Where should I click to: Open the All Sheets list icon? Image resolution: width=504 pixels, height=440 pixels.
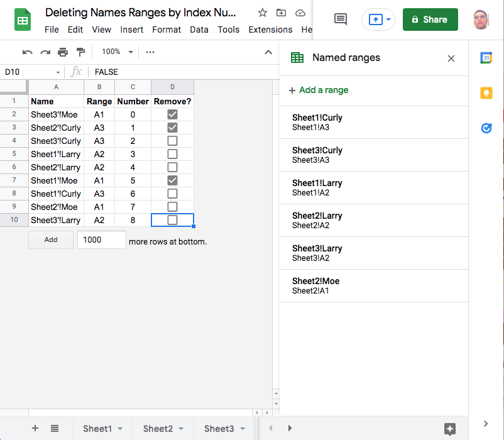(x=55, y=428)
